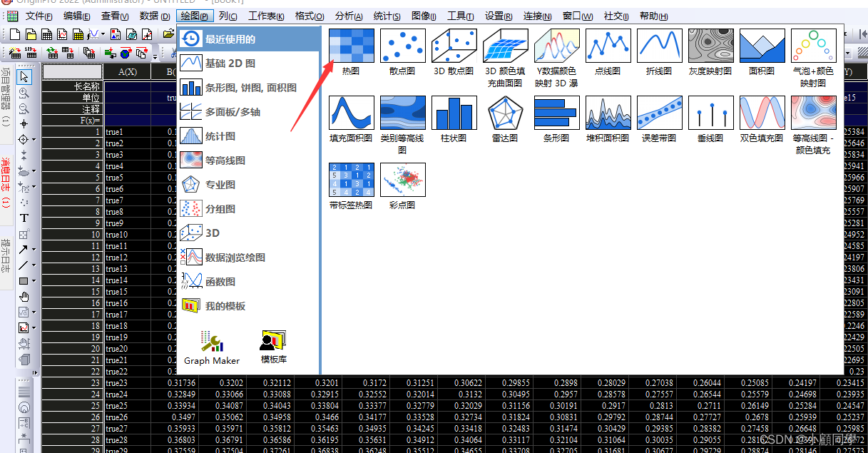This screenshot has width=868, height=453.
Task: Pick the 误差带图 error band plot
Action: pyautogui.click(x=660, y=119)
